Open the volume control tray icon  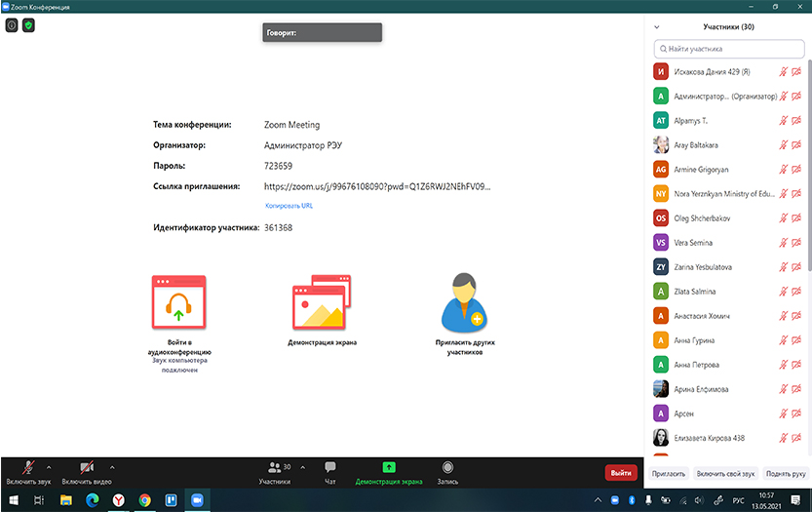click(x=699, y=500)
